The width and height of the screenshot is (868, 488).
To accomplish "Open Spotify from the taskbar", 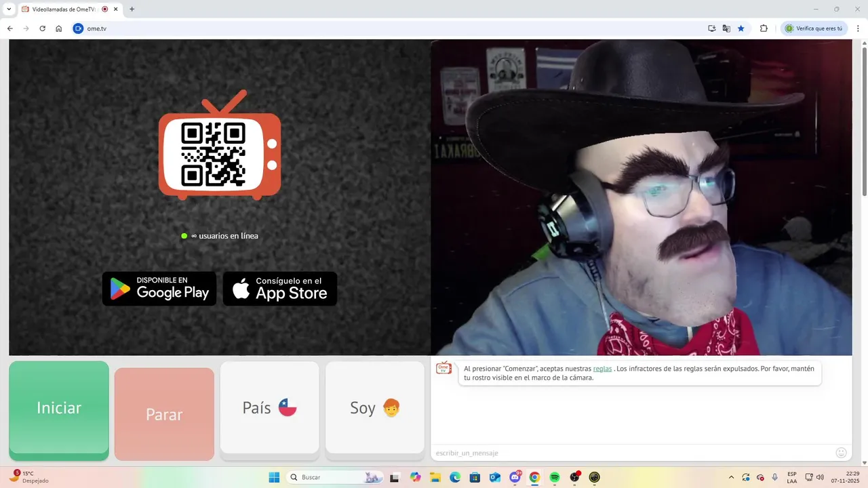I will (555, 477).
